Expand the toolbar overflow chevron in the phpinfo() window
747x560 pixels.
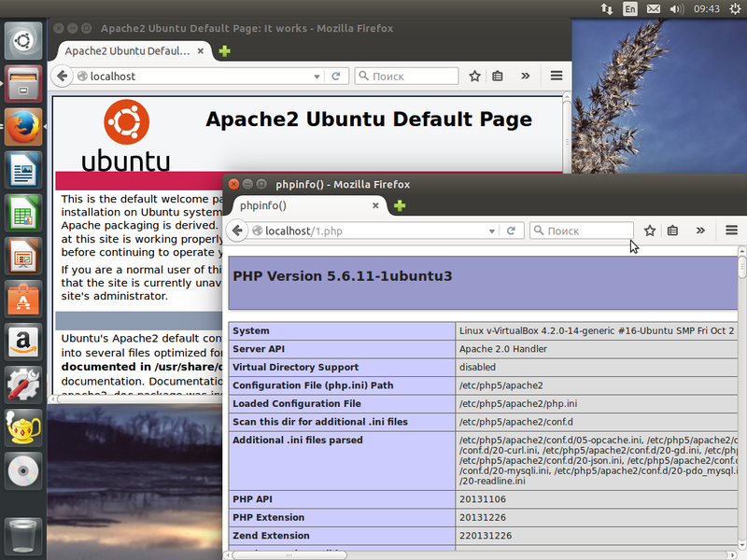pos(700,231)
